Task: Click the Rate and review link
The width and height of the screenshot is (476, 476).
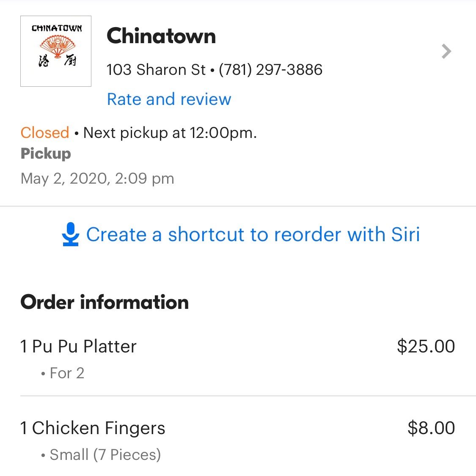Action: [x=169, y=99]
